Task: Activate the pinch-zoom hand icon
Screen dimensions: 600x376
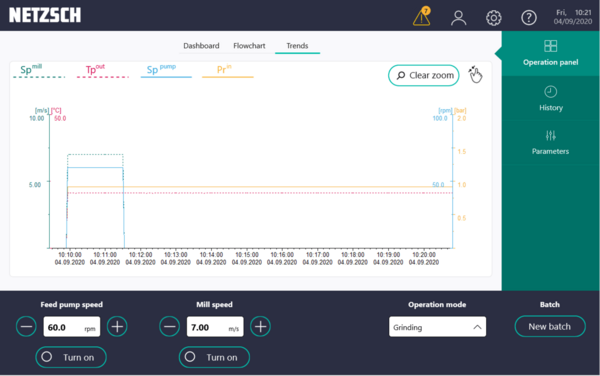Action: 475,74
